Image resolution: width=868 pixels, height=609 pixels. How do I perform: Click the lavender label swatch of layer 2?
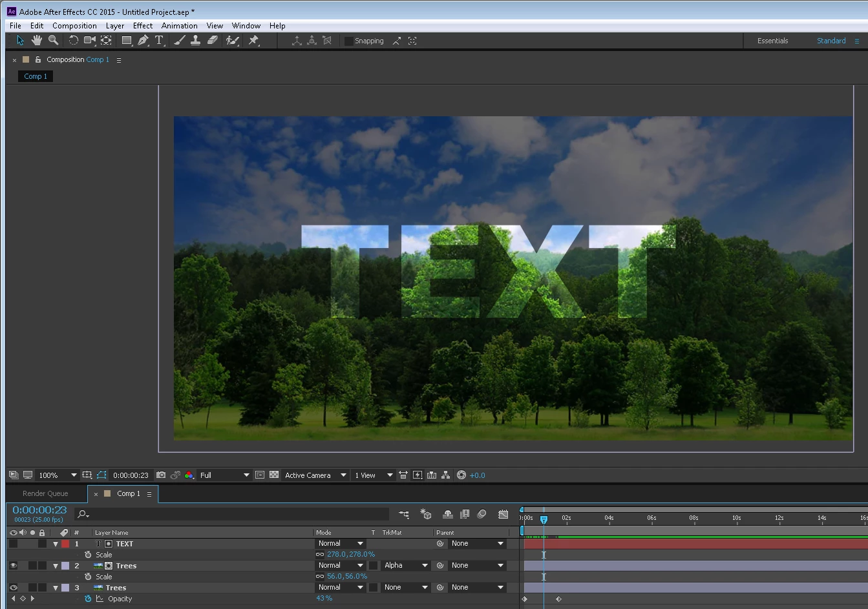65,566
